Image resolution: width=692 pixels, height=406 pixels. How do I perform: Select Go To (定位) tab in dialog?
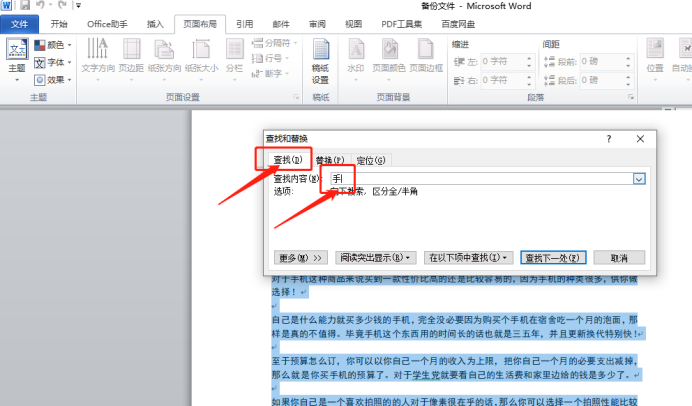click(x=371, y=161)
